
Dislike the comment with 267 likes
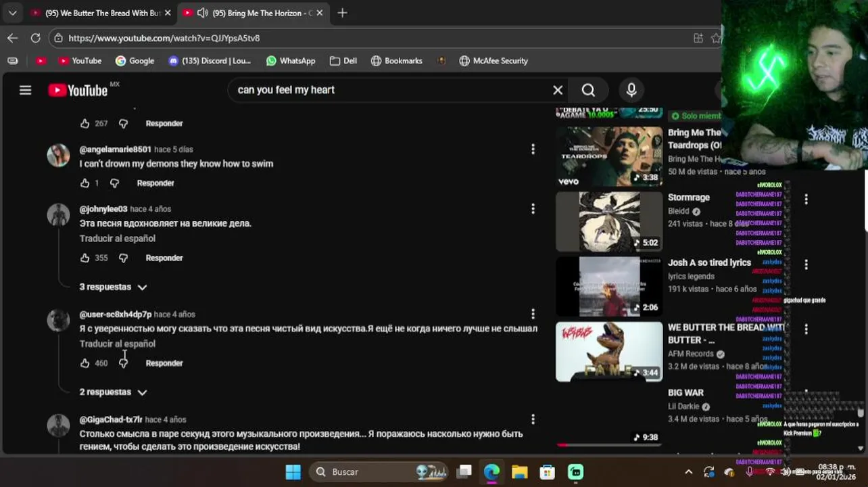123,123
